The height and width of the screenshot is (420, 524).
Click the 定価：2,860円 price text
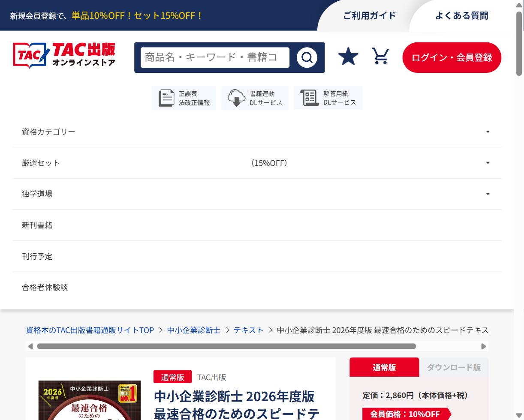[416, 395]
